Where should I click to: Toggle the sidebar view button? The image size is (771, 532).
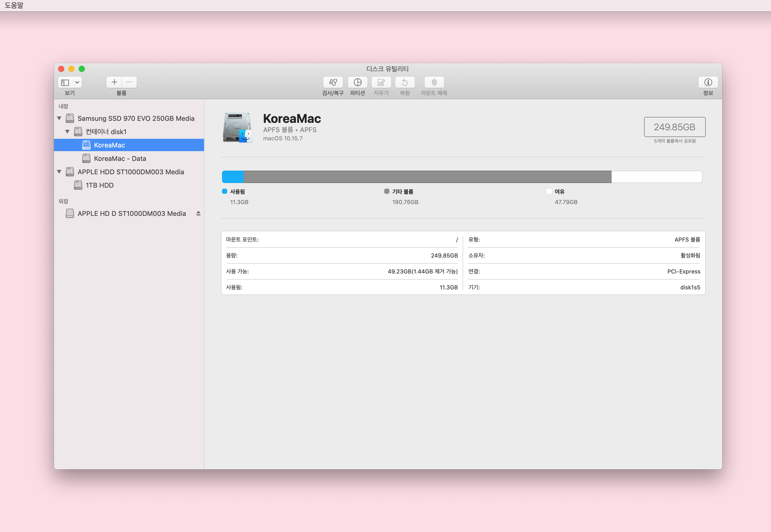[65, 82]
